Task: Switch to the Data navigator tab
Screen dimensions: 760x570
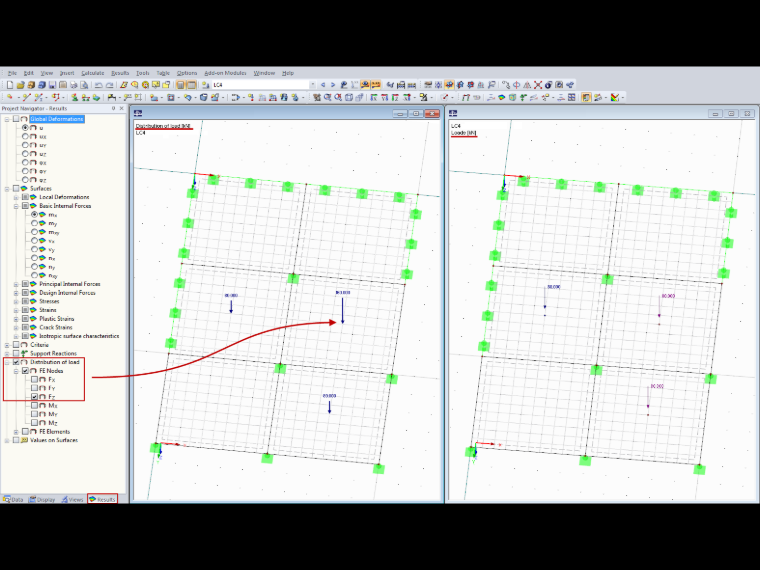Action: 13,499
